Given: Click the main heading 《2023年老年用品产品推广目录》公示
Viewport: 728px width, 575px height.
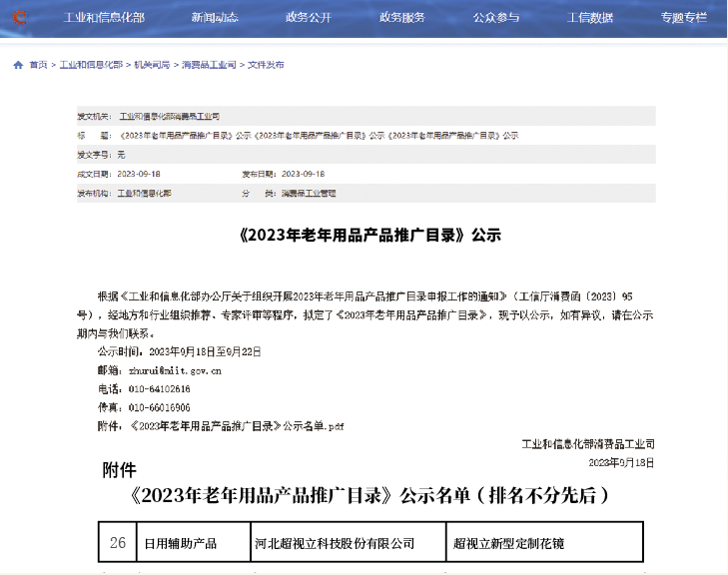Looking at the screenshot, I should click(370, 236).
